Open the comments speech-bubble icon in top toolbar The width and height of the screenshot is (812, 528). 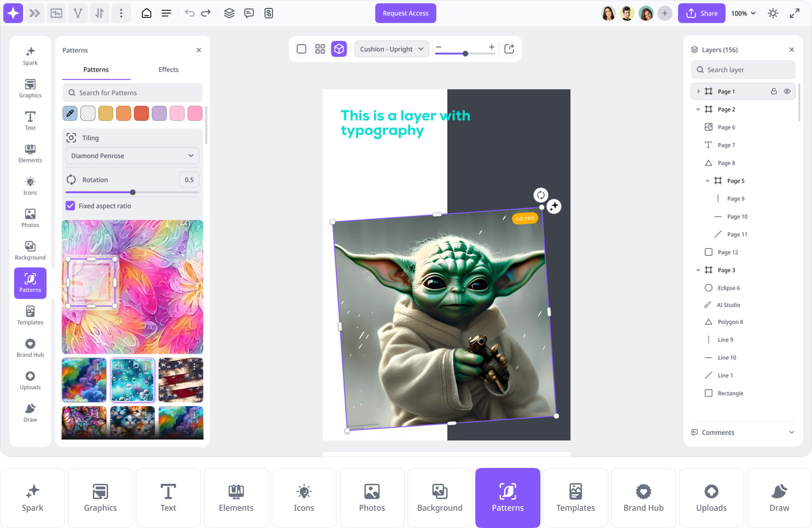[249, 13]
